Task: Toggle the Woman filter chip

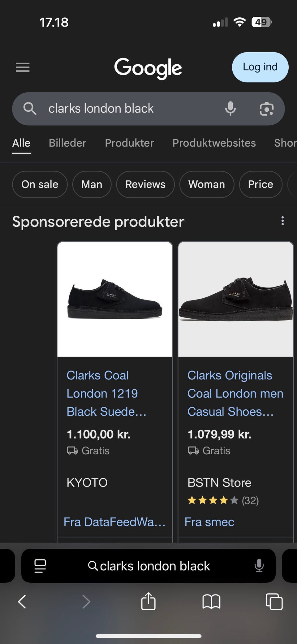Action: click(207, 184)
